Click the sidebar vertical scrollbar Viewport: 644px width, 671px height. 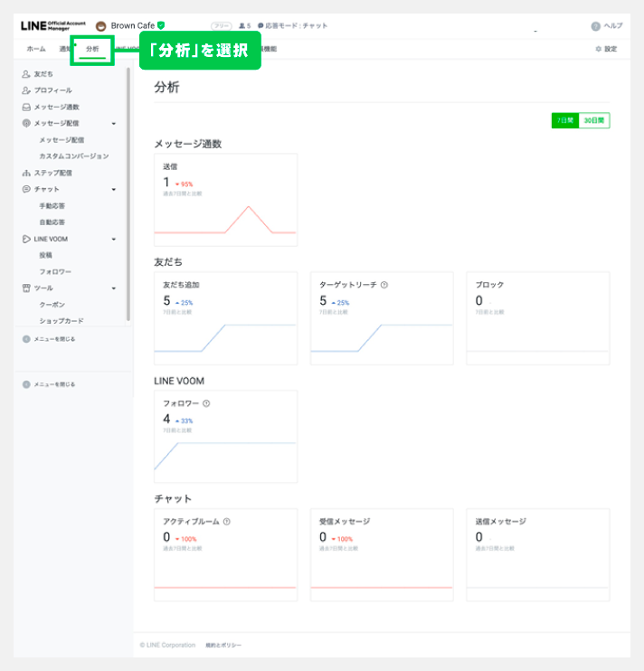(128, 194)
